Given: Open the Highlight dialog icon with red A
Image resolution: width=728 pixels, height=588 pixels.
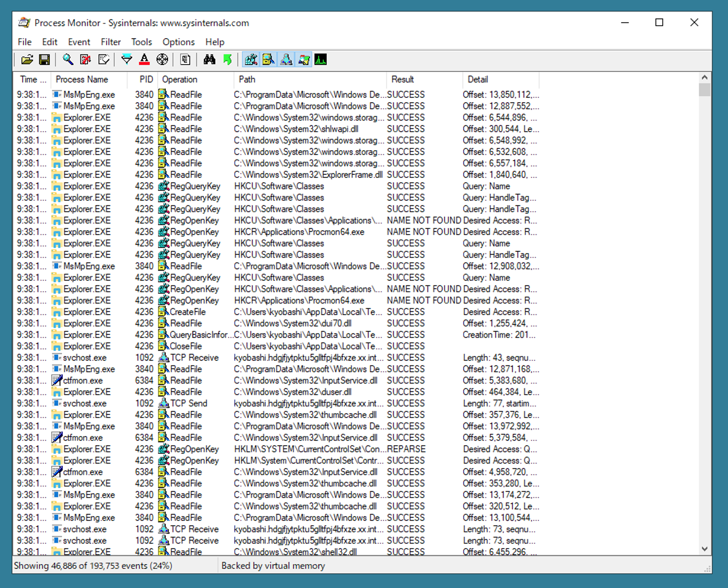Looking at the screenshot, I should [144, 59].
